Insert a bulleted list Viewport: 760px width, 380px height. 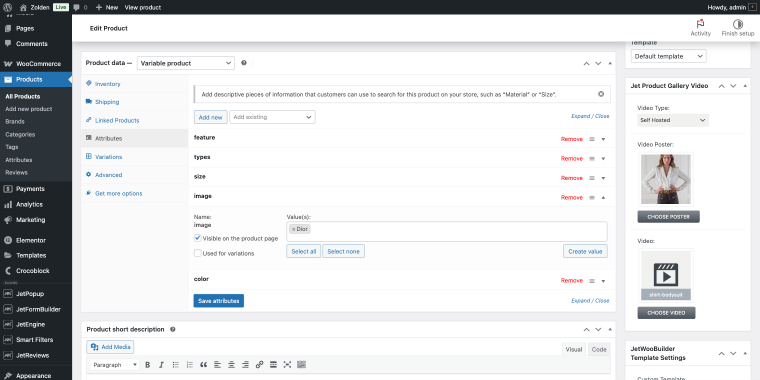pyautogui.click(x=175, y=364)
